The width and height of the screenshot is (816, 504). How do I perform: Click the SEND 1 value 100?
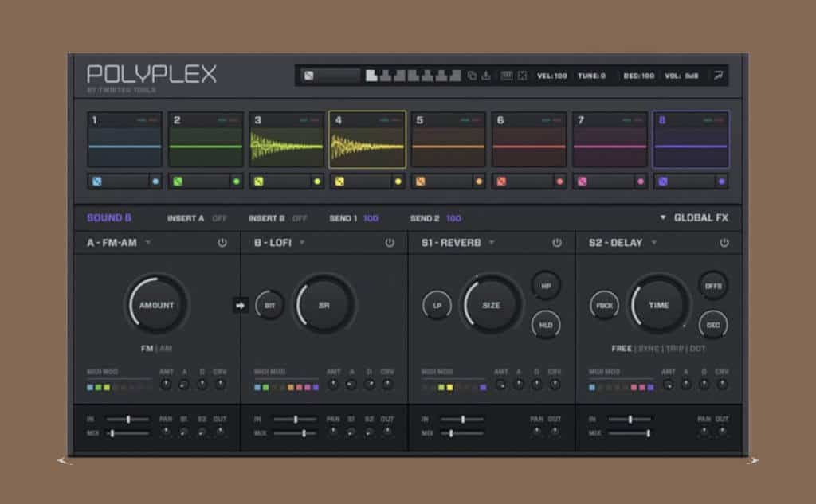tap(371, 218)
